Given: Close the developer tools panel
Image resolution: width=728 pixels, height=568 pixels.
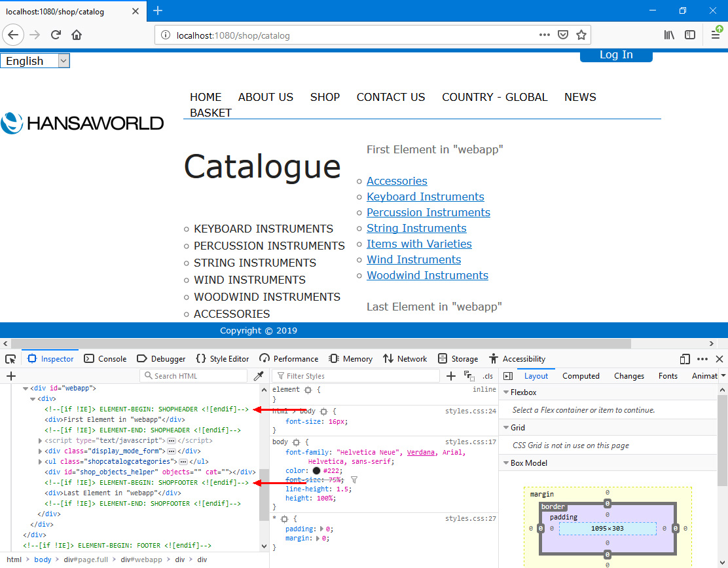Looking at the screenshot, I should click(x=719, y=359).
